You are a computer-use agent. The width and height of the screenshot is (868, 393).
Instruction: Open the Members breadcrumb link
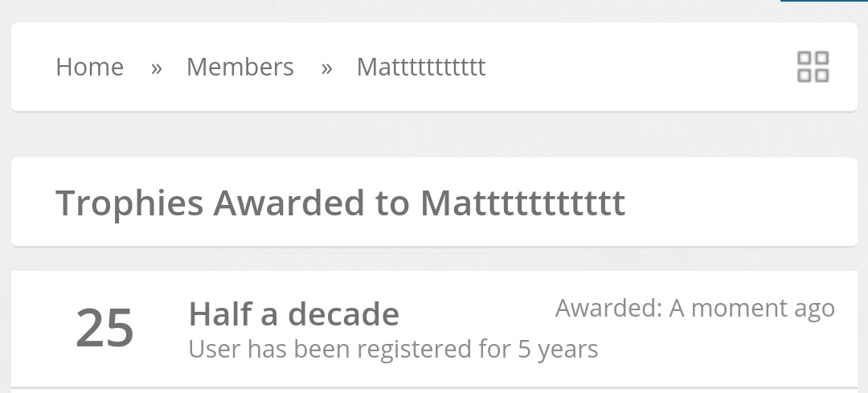coord(240,67)
